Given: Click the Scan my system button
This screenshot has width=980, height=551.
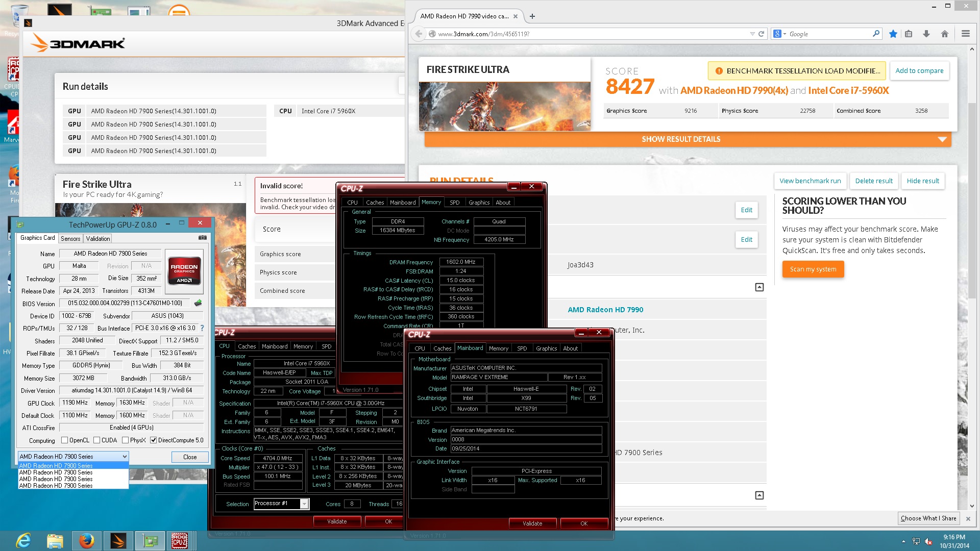Looking at the screenshot, I should (x=813, y=269).
